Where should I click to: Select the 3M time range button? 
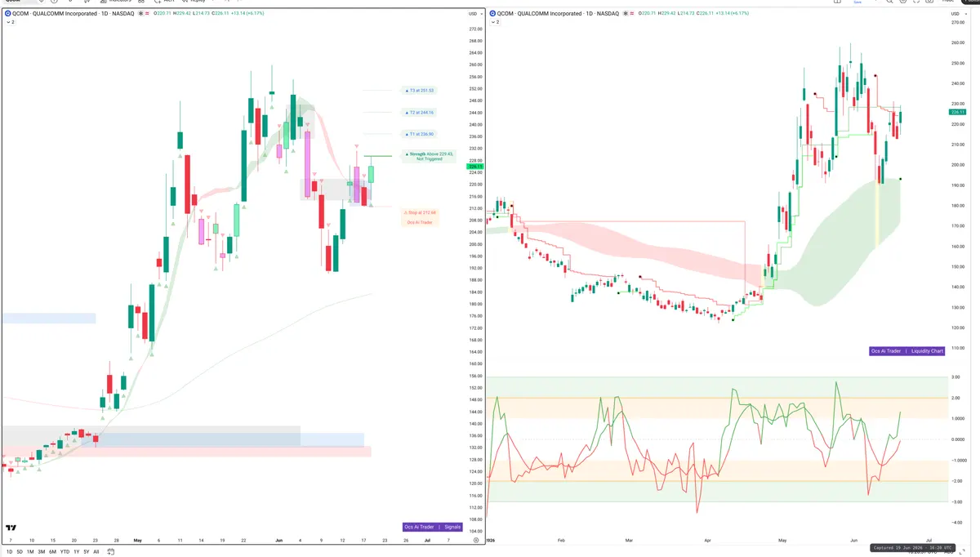[x=42, y=552]
